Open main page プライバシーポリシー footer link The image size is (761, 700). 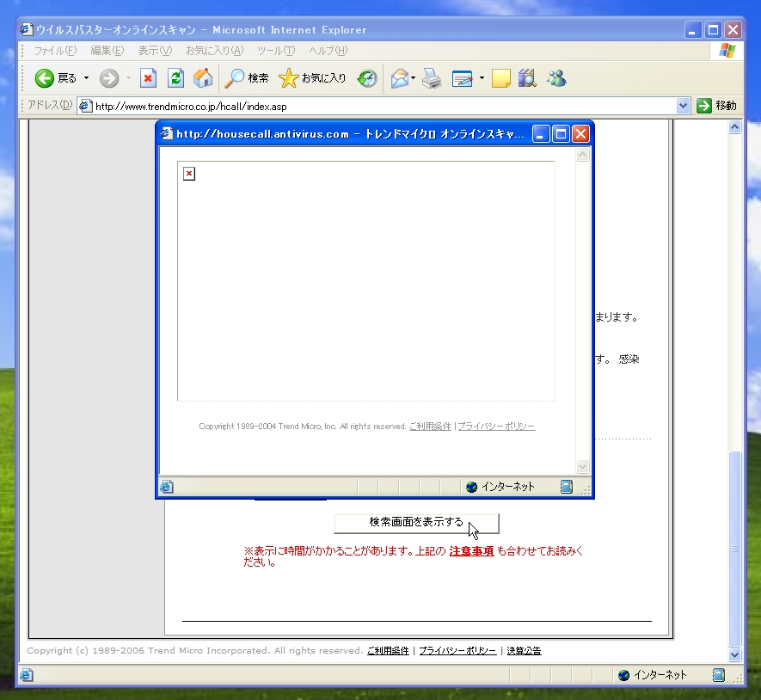point(457,650)
